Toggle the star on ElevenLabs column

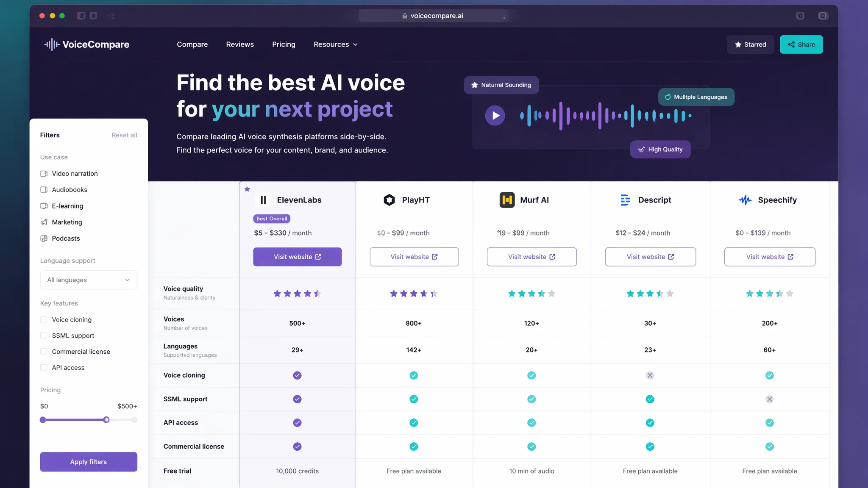tap(247, 189)
